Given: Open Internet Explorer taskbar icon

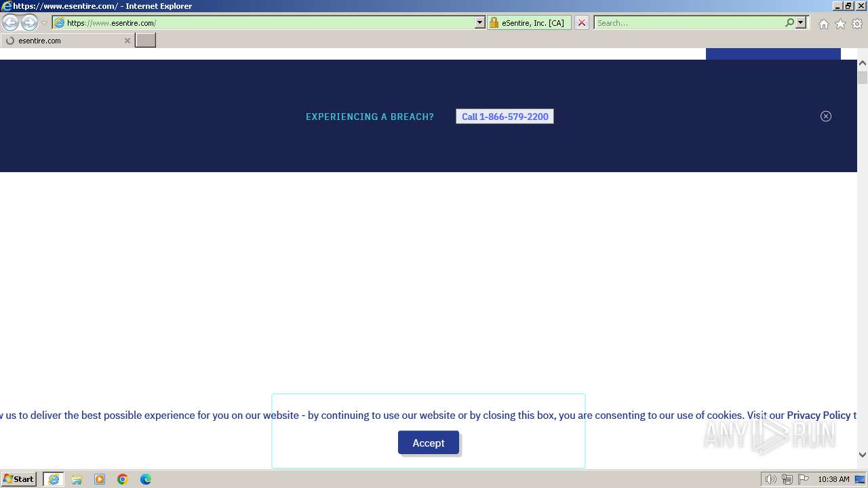Looking at the screenshot, I should (x=54, y=479).
